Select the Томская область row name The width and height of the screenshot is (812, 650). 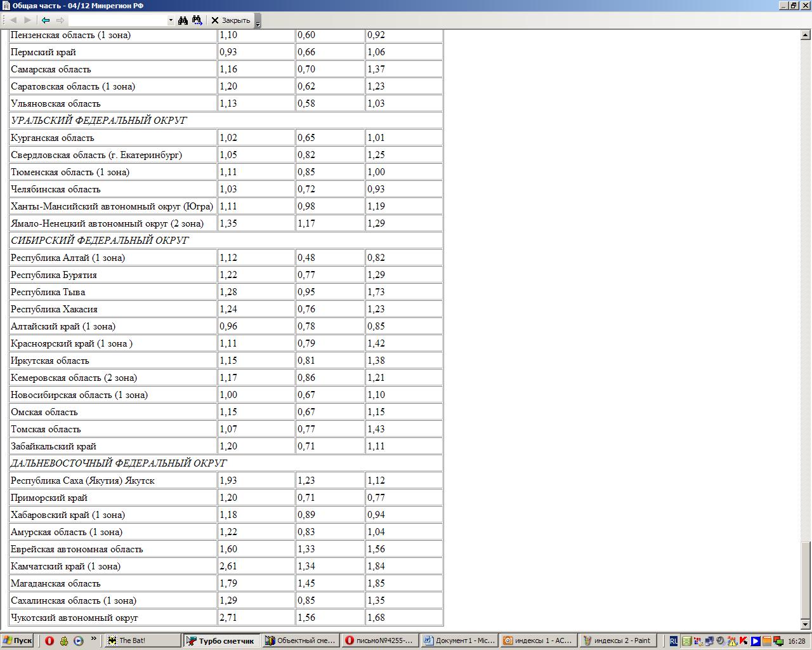[x=46, y=429]
